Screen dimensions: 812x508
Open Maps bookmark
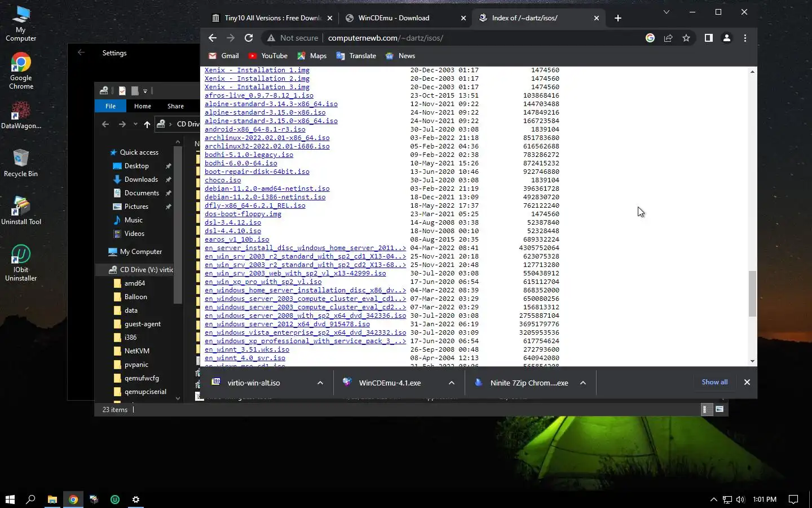pos(312,56)
